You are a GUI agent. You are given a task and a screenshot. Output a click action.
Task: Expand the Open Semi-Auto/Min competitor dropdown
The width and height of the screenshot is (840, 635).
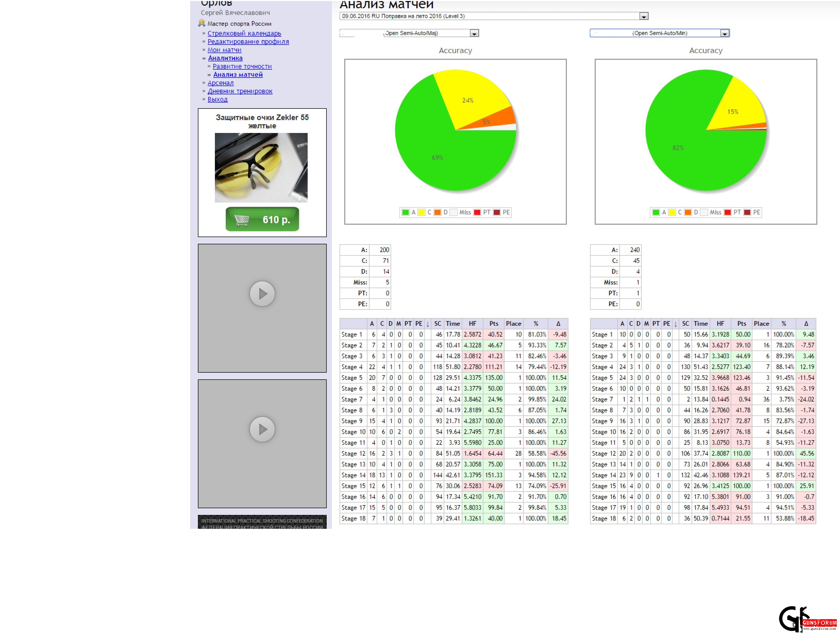[724, 34]
